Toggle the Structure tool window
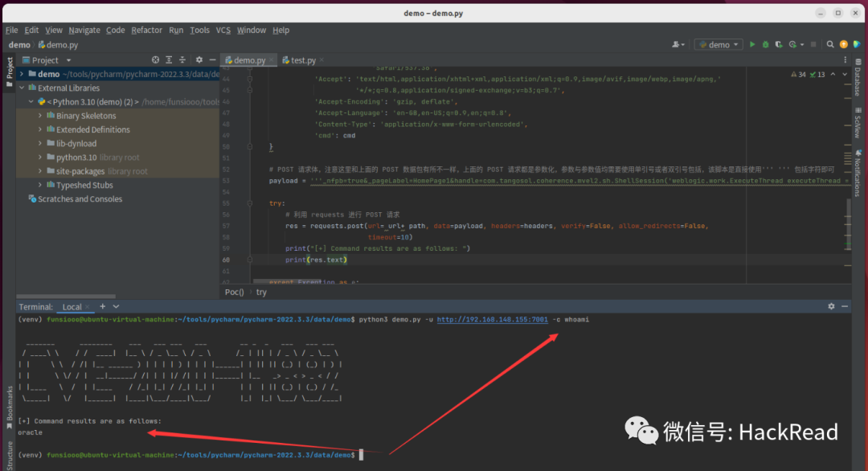The width and height of the screenshot is (868, 471). pos(10,455)
